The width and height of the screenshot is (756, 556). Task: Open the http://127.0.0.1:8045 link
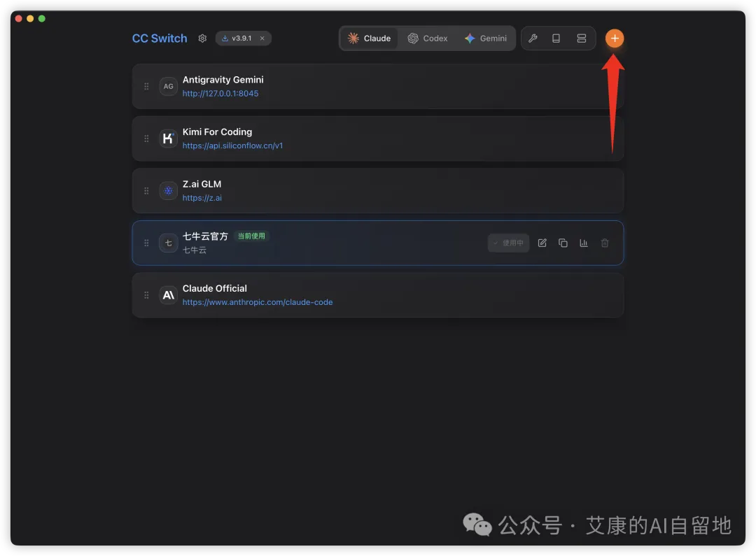tap(220, 94)
